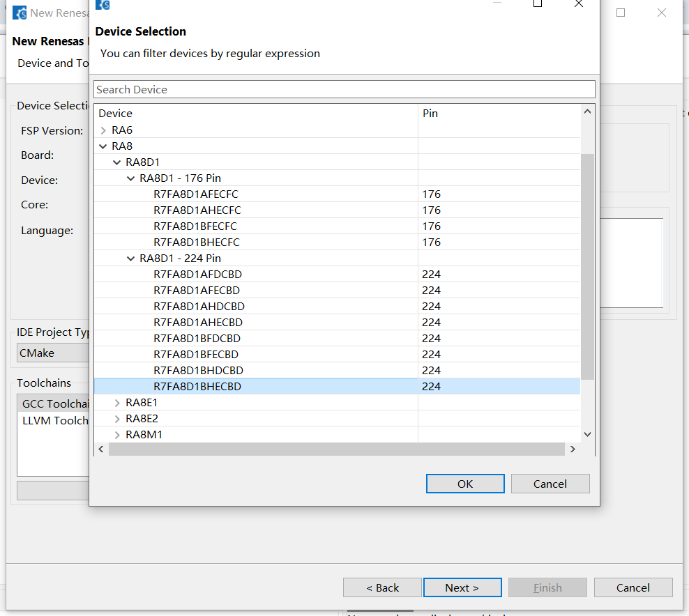Viewport: 689px width, 616px height.
Task: Confirm device selection with OK
Action: [465, 484]
